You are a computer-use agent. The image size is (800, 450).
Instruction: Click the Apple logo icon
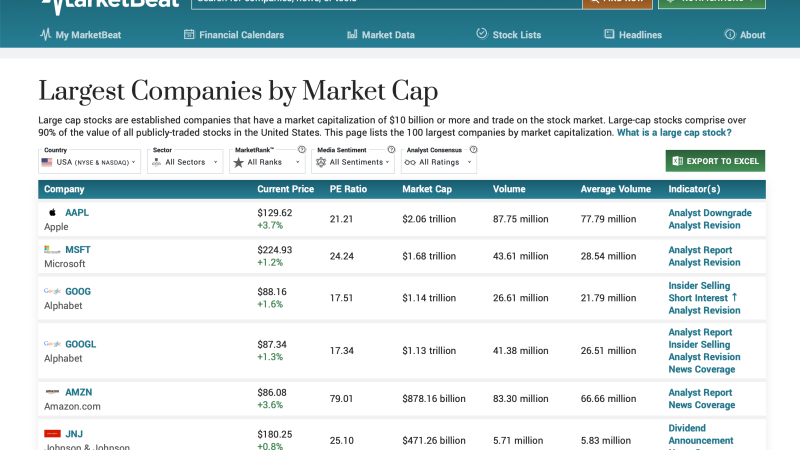click(x=52, y=213)
